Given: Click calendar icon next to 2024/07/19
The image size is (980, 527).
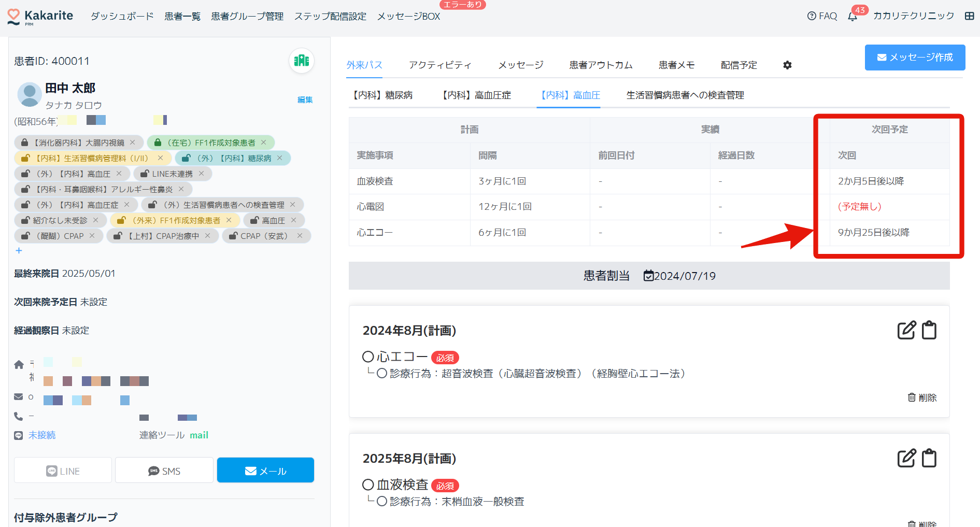Looking at the screenshot, I should pyautogui.click(x=648, y=276).
